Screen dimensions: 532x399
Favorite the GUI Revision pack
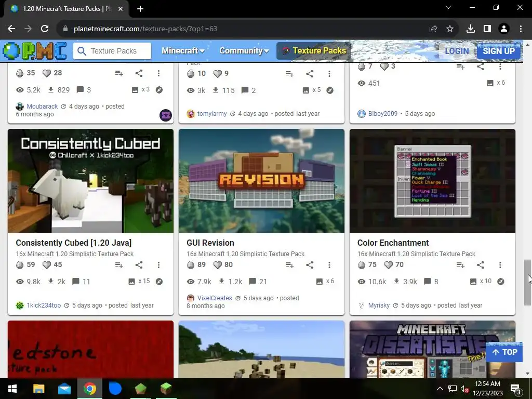coord(217,264)
